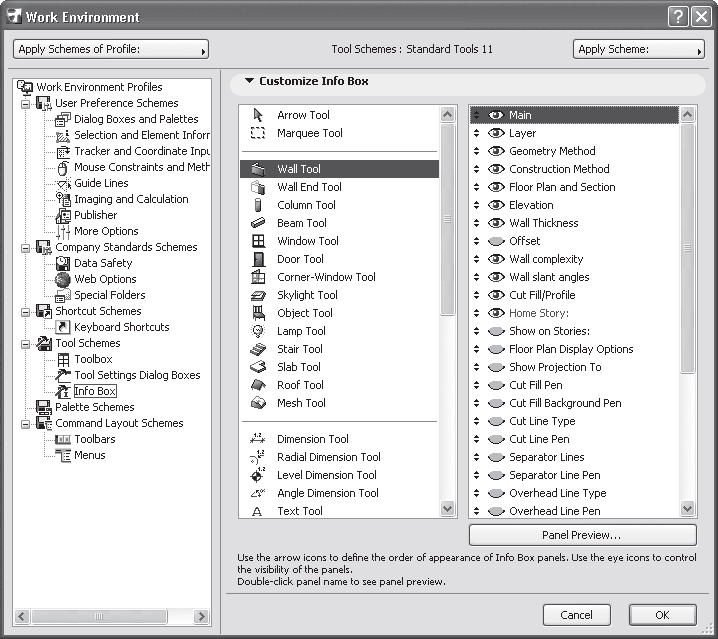This screenshot has height=639, width=718.
Task: Click the Lamp Tool icon
Action: tap(258, 331)
